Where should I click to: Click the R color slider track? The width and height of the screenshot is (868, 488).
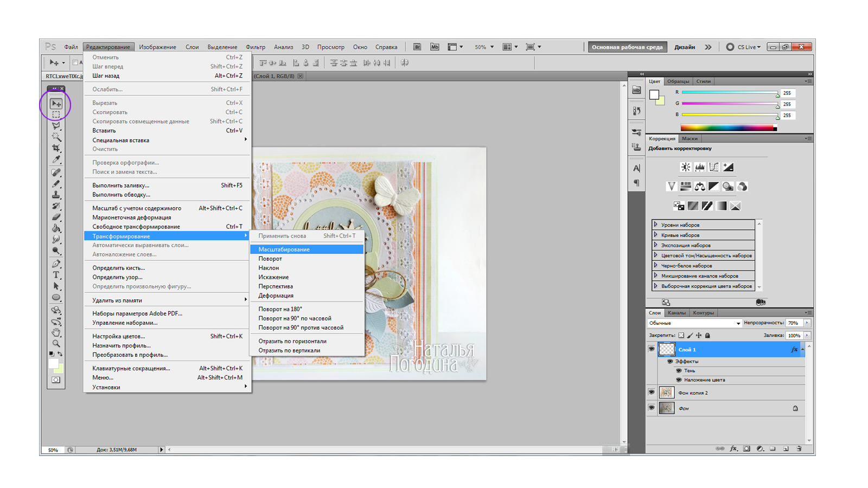point(729,93)
